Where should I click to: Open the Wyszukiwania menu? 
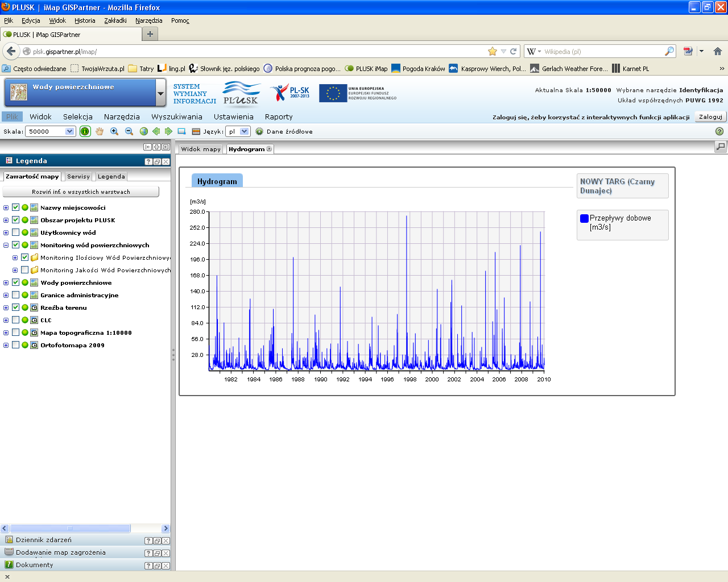point(177,117)
